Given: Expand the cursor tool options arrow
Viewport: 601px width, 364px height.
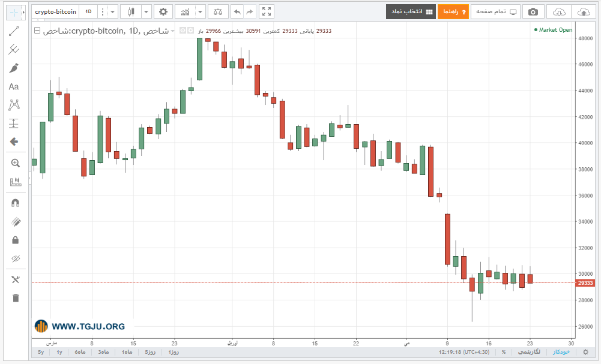Looking at the screenshot, I should (23, 13).
